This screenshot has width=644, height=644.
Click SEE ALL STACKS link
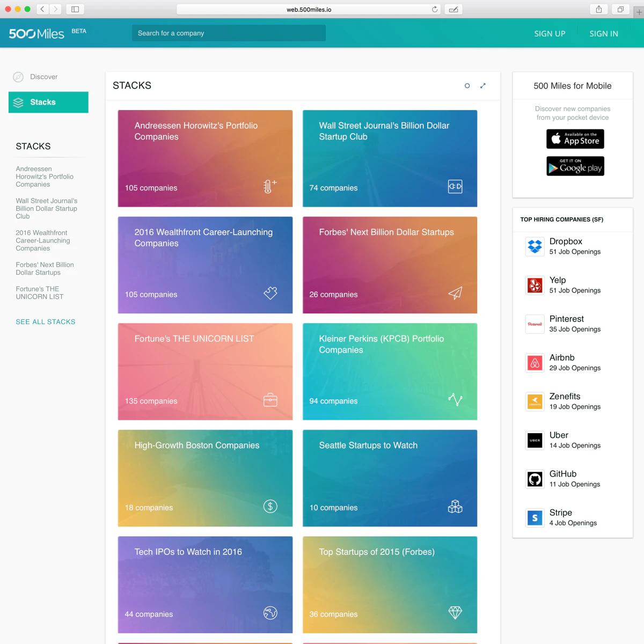(46, 322)
